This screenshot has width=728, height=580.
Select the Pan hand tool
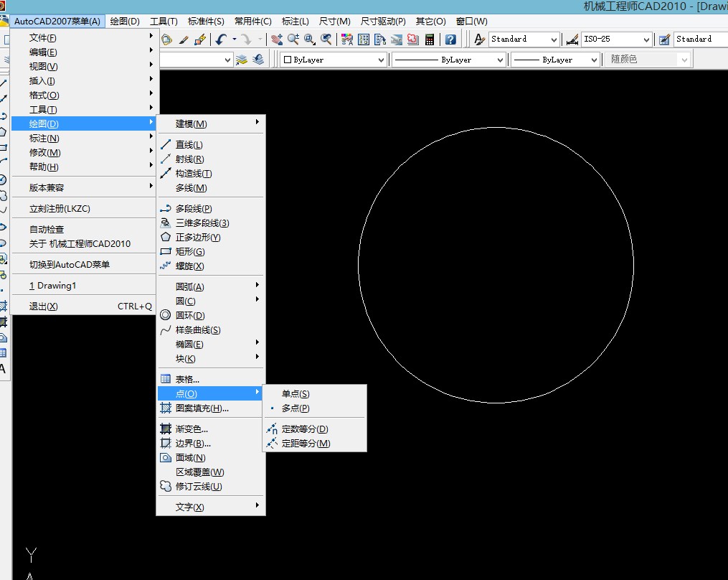point(277,40)
